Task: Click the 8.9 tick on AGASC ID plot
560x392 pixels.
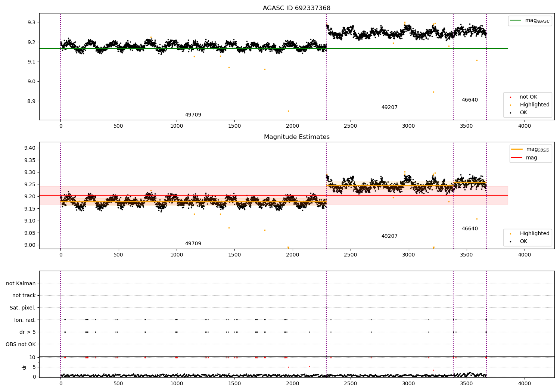Action: pos(31,101)
